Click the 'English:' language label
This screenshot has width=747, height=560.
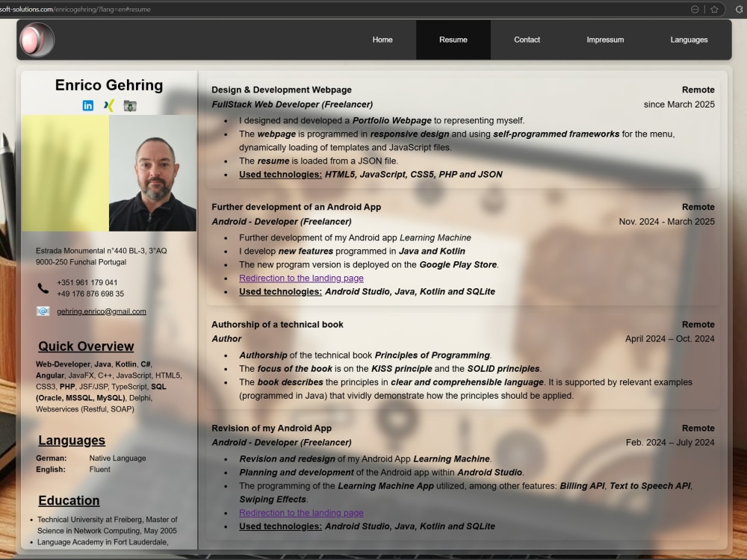click(x=51, y=470)
